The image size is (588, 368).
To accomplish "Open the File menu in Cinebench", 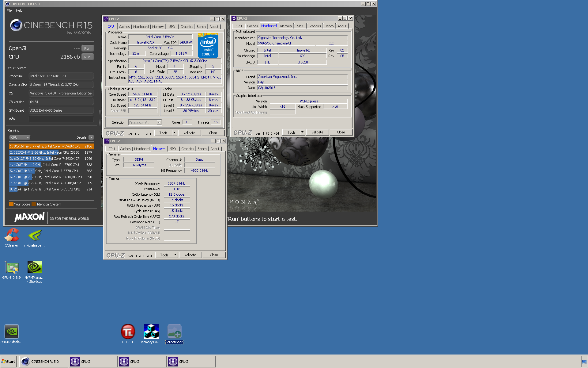I will tap(9, 10).
